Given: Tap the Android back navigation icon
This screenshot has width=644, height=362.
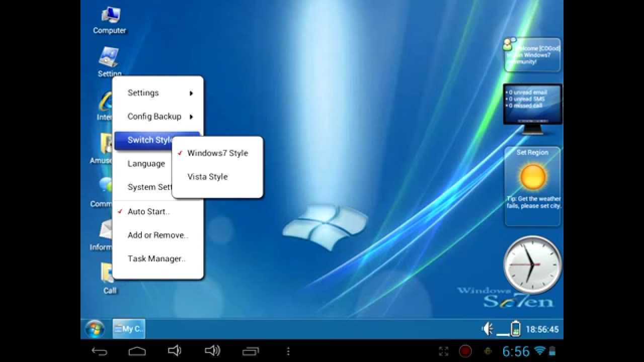Looking at the screenshot, I should click(99, 350).
